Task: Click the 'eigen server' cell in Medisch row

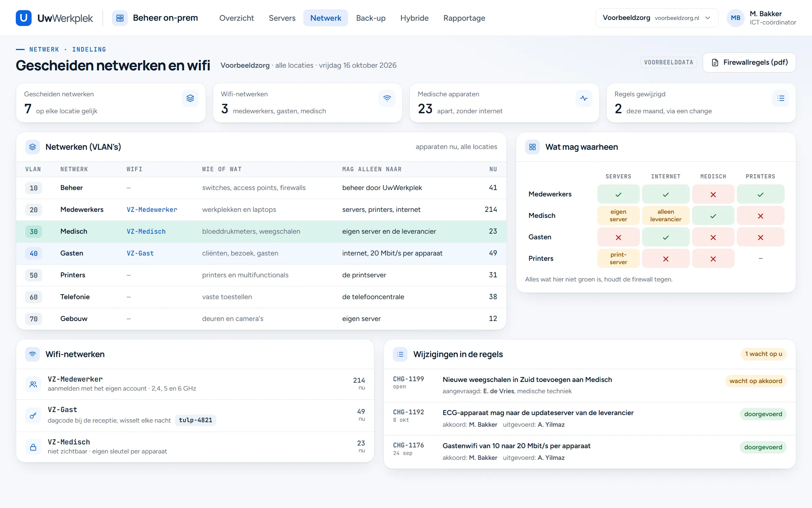Action: tap(618, 216)
